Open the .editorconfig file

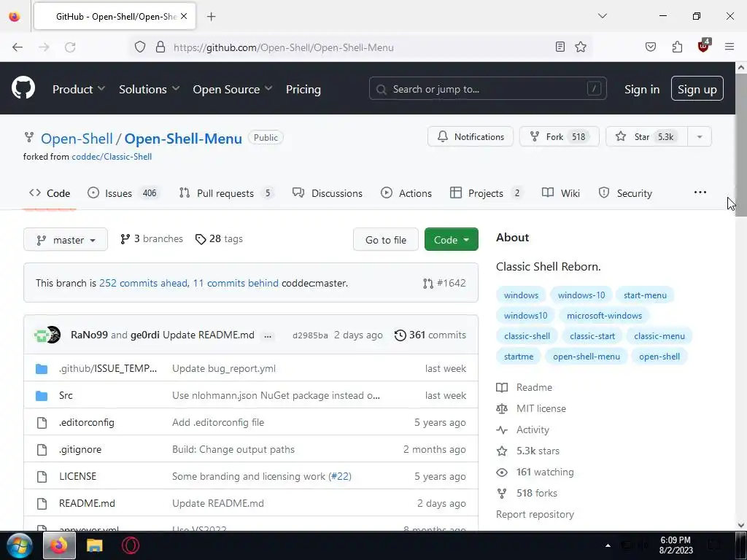pos(87,422)
